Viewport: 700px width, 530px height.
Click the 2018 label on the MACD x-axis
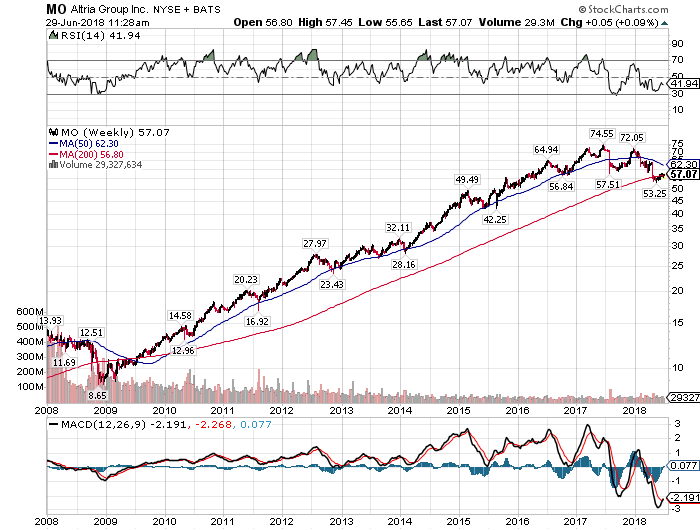(634, 521)
